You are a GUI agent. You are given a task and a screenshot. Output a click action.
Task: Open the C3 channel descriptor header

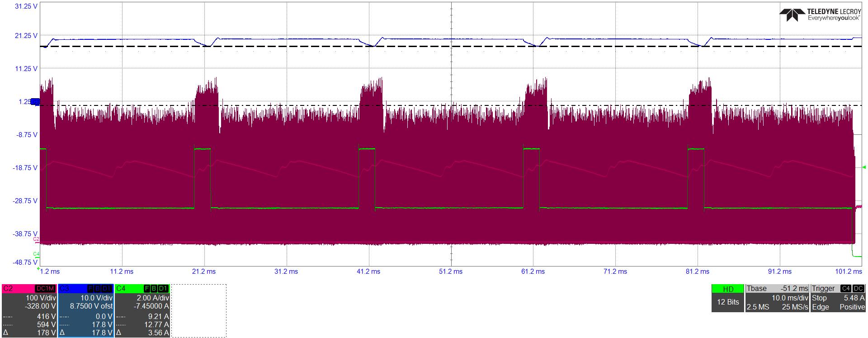85,289
